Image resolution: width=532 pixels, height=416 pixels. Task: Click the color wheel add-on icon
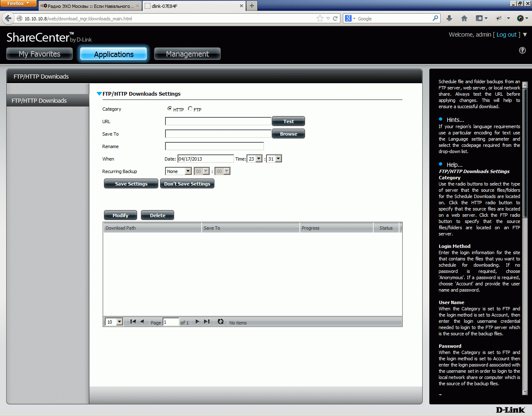point(520,18)
